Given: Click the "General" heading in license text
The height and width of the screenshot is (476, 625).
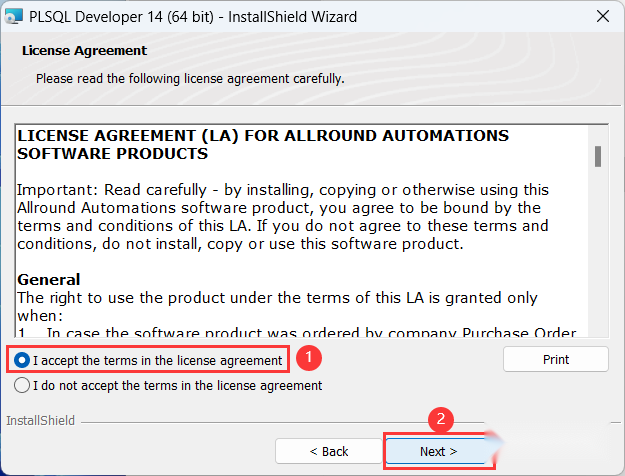Looking at the screenshot, I should 49,279.
